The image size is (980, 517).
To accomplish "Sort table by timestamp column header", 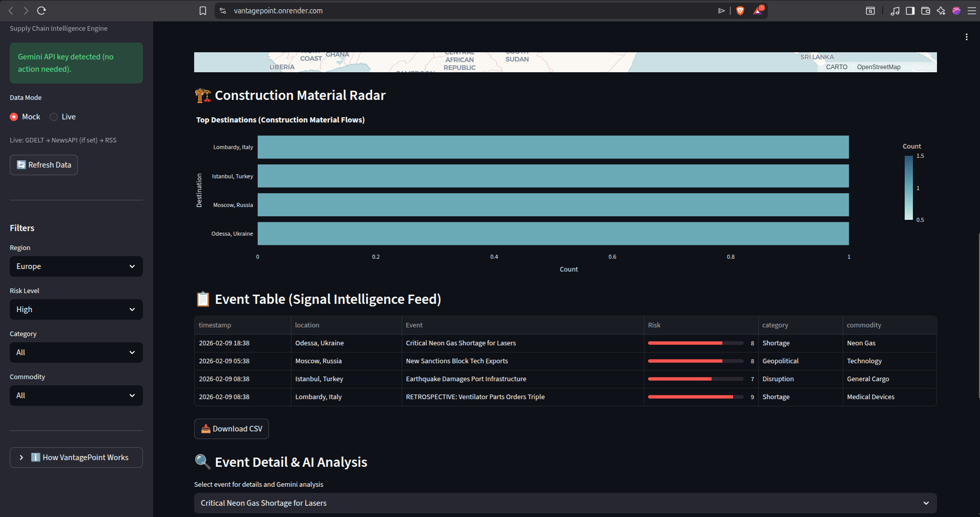I will click(x=243, y=325).
